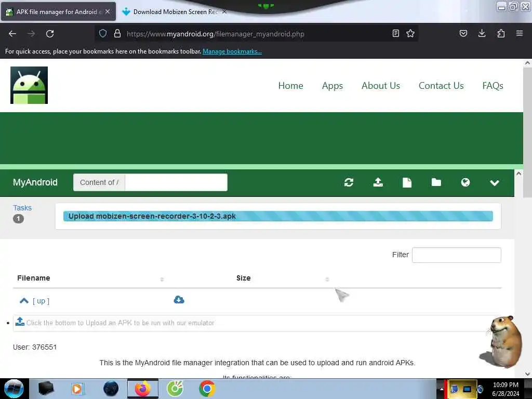Open the Home menu item

click(290, 86)
